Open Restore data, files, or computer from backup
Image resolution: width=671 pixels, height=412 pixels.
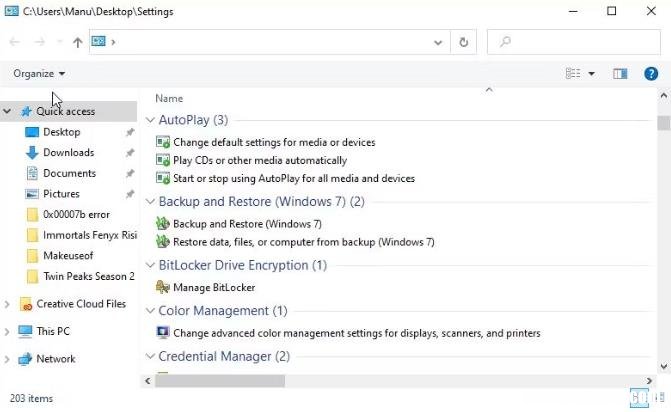303,242
